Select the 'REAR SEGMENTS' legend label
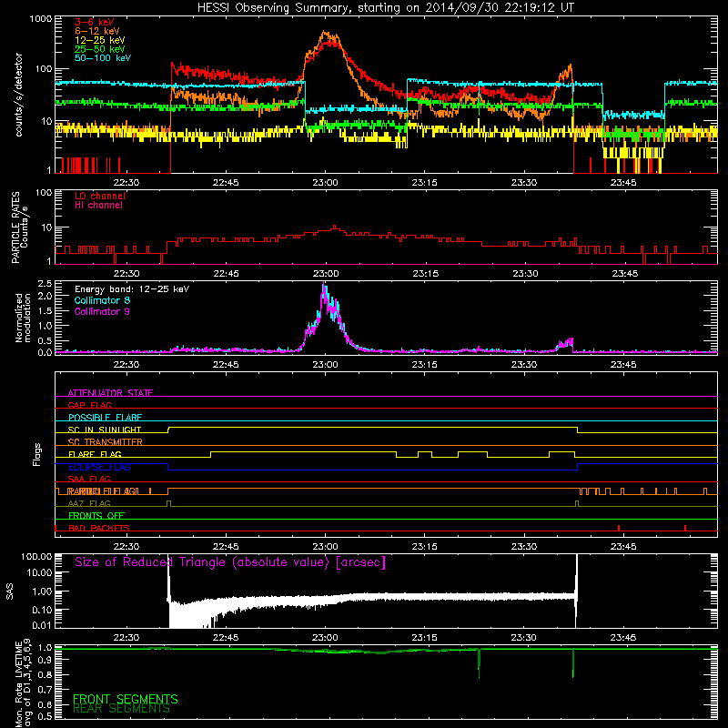 (x=122, y=709)
